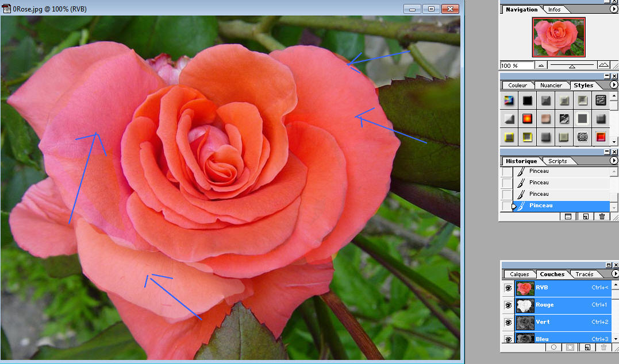Open the Historique palette flyout menu

coord(614,161)
